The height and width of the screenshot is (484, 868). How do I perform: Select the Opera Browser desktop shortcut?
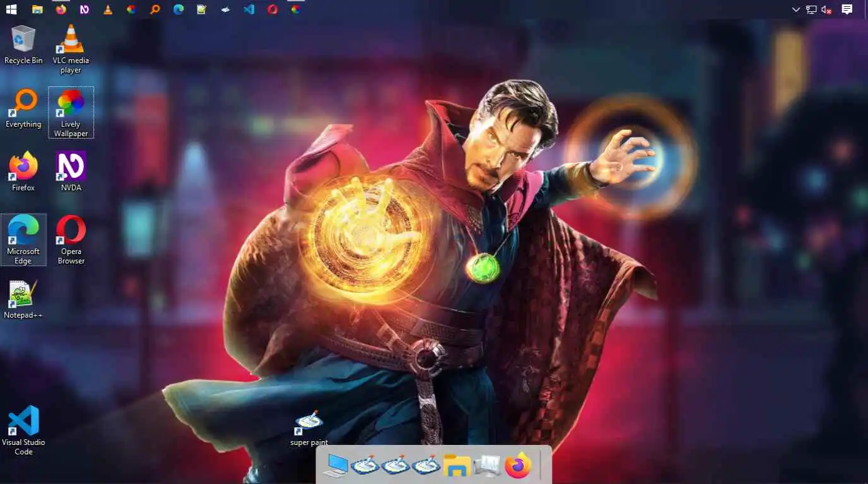coord(71,239)
